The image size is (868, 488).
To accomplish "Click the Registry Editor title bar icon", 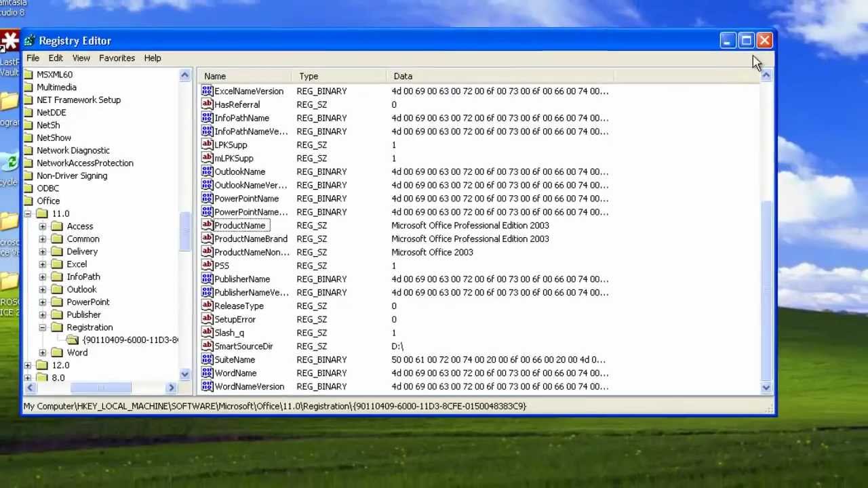I will (x=31, y=41).
